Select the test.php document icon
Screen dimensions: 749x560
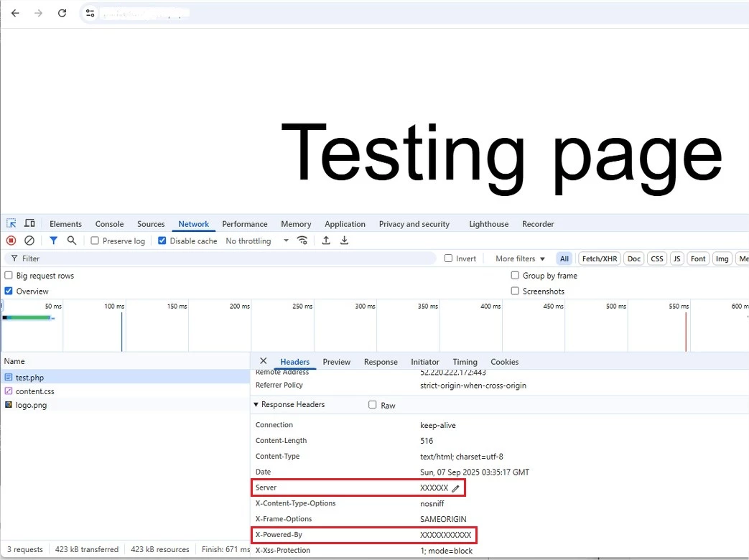[8, 377]
